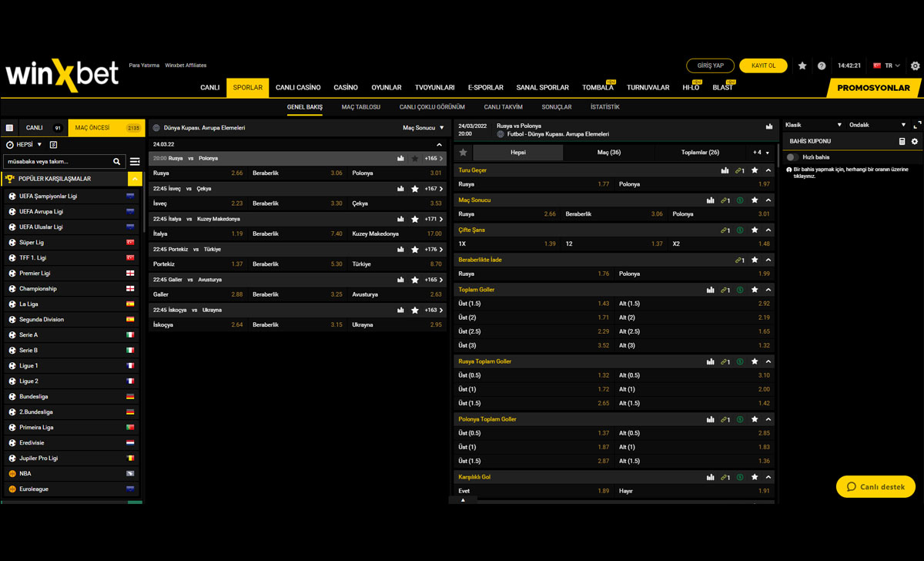
Task: Go to the MAÇ TABLOSU tab
Action: pos(361,107)
